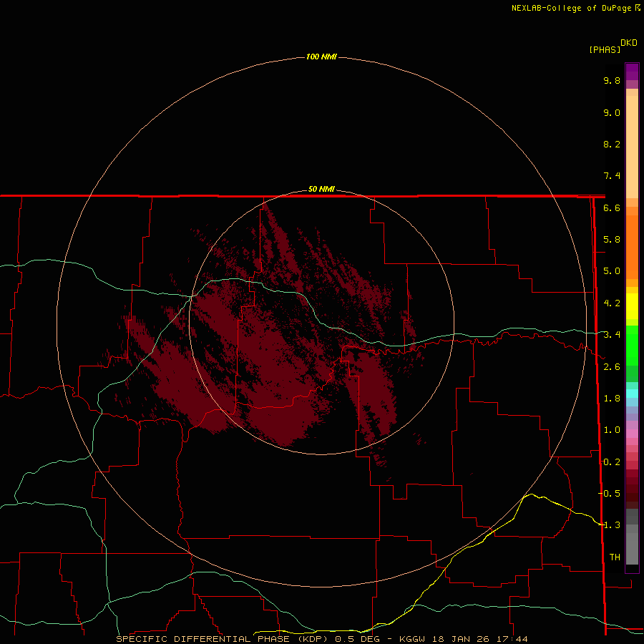Click the -1.3 value on the scale
This screenshot has width=644, height=644.
click(610, 525)
